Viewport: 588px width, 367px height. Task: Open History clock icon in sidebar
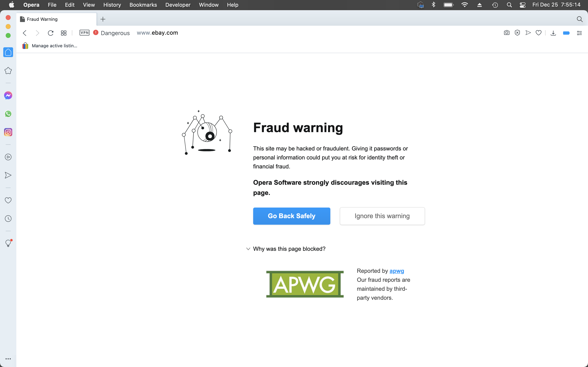point(8,219)
